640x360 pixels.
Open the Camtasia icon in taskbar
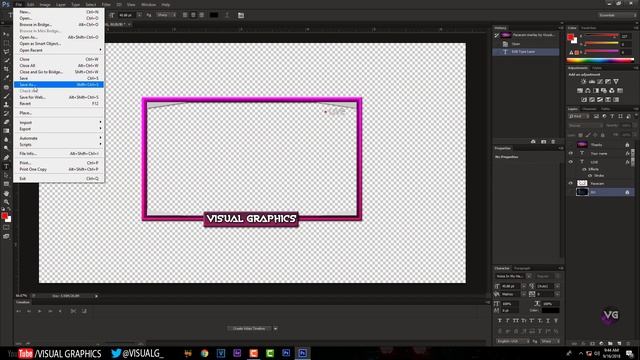point(270,353)
